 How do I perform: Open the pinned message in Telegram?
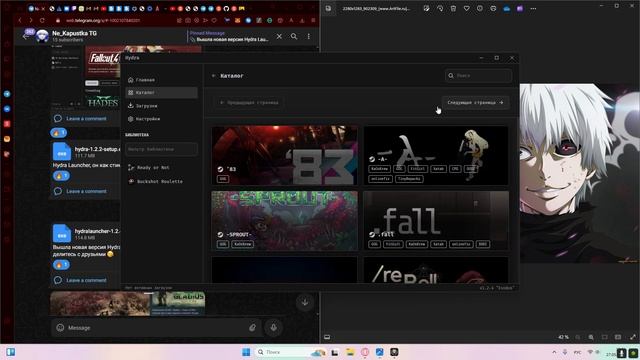229,36
